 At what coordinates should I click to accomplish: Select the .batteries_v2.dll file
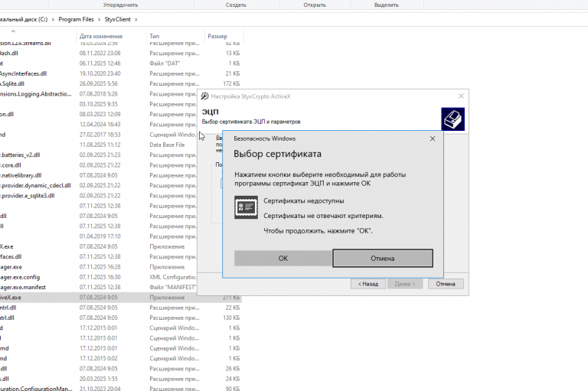pos(20,155)
